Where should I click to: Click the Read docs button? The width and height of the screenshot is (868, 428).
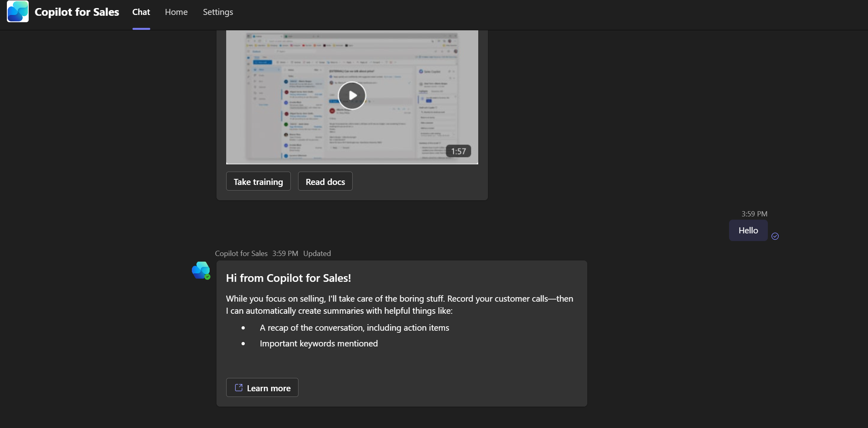click(325, 181)
